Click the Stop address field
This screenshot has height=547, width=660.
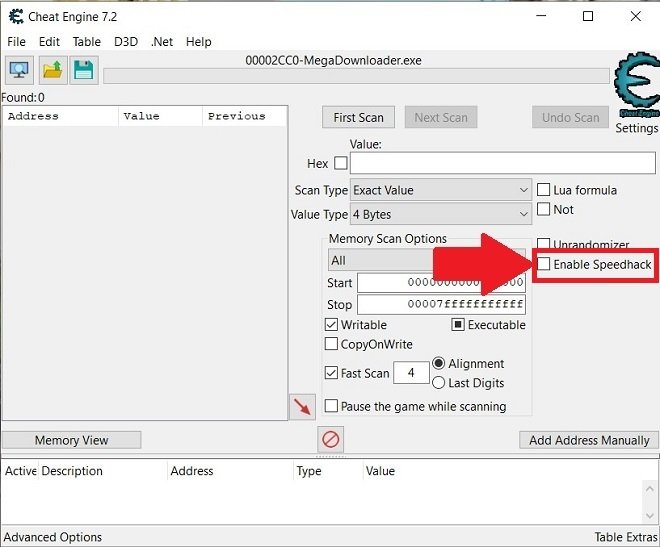(441, 304)
